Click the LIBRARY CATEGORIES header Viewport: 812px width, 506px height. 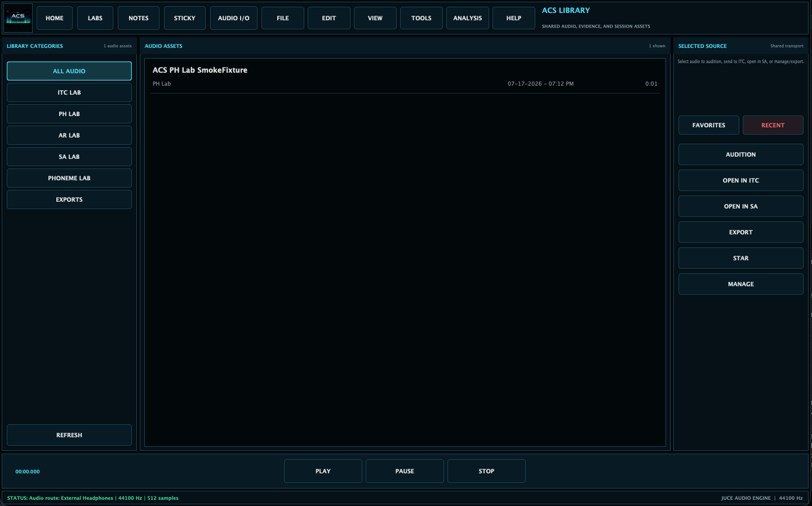[35, 46]
